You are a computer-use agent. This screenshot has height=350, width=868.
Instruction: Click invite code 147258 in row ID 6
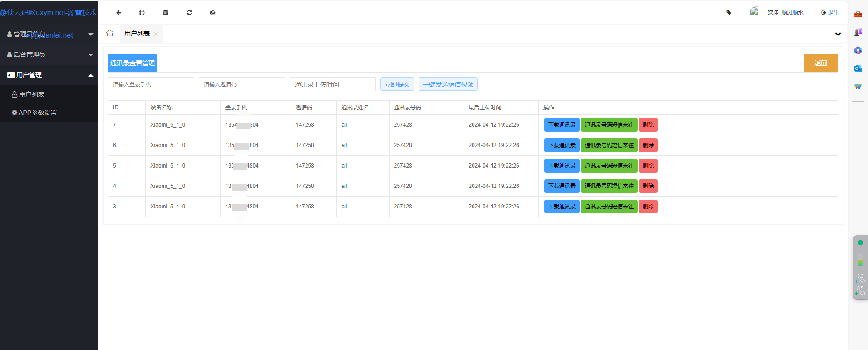click(x=305, y=145)
